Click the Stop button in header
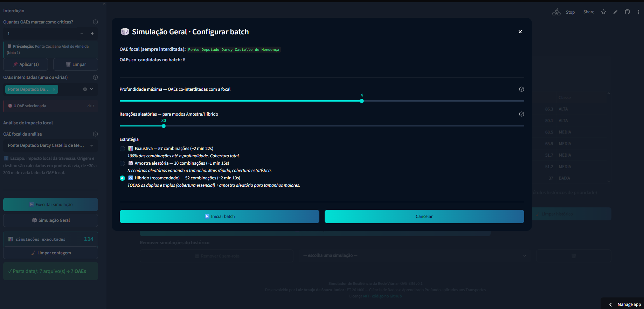 pos(570,12)
